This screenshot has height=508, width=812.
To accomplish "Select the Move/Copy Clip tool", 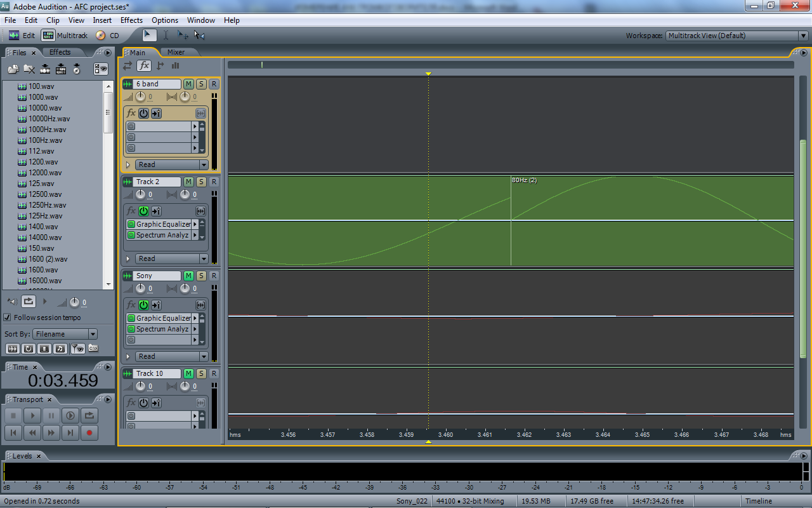I will [183, 36].
